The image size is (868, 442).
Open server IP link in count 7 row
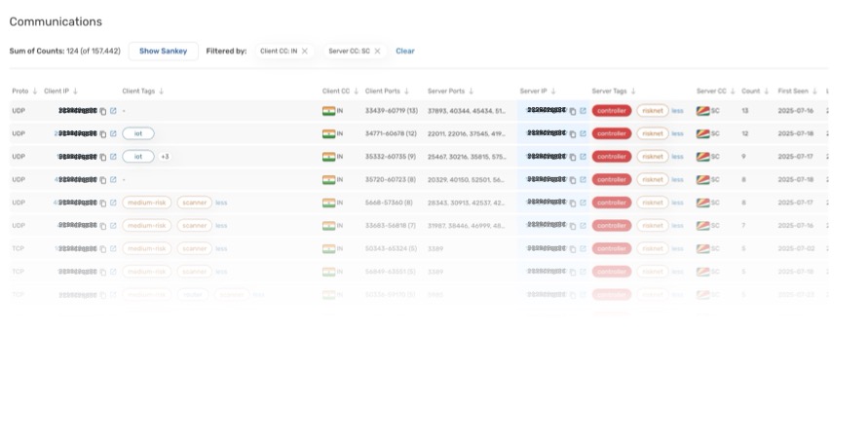pos(583,226)
